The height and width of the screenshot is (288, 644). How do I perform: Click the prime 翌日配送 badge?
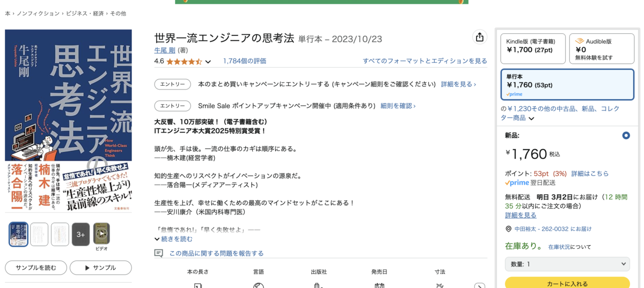529,183
